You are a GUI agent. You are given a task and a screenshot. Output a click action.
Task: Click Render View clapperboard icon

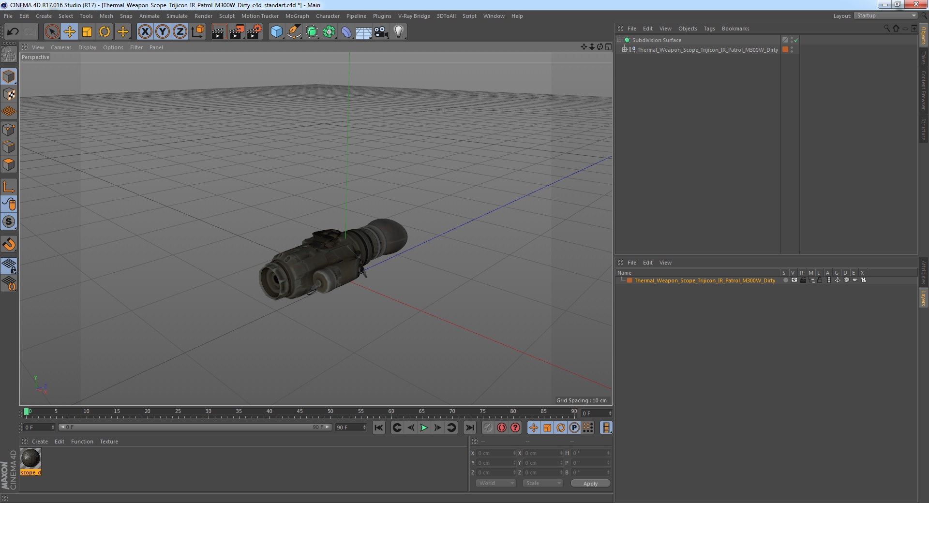(219, 32)
